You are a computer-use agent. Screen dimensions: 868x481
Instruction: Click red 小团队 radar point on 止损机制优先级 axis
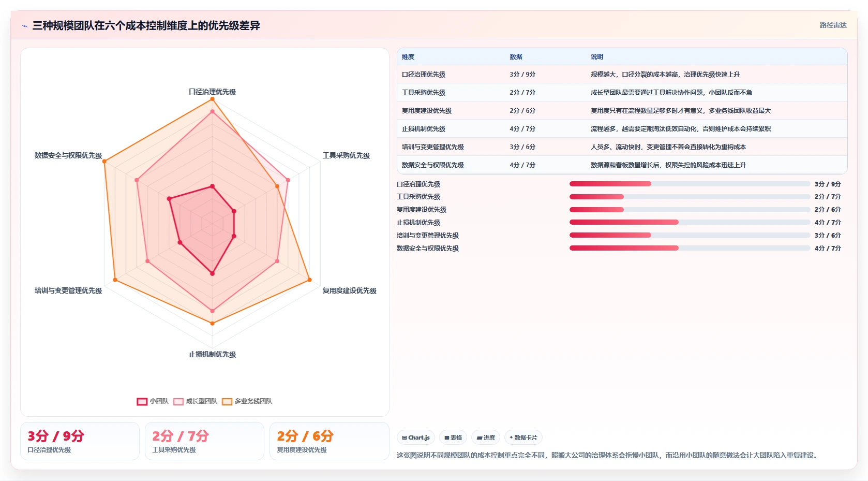click(212, 273)
